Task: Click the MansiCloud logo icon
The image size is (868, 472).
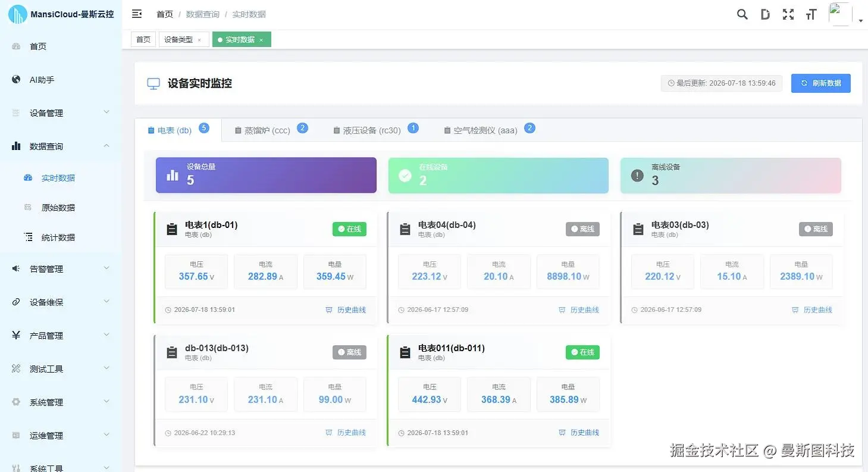Action: 17,14
